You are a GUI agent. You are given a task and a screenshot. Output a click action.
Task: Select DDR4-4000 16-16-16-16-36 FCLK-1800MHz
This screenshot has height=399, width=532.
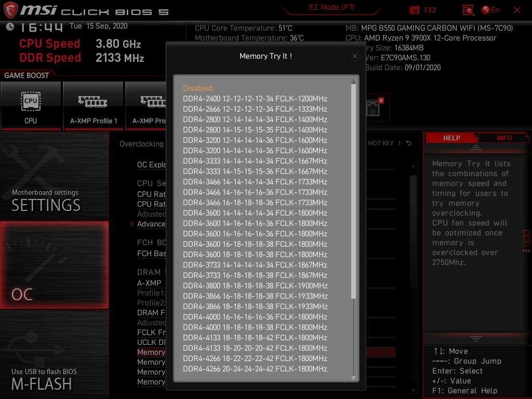pos(255,317)
